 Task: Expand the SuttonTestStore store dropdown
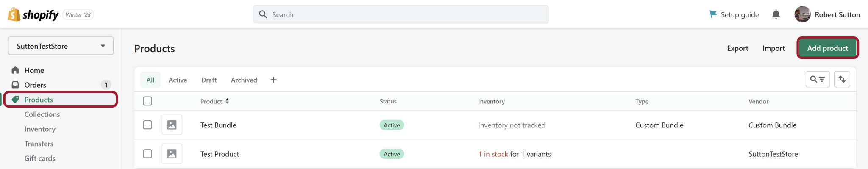61,46
